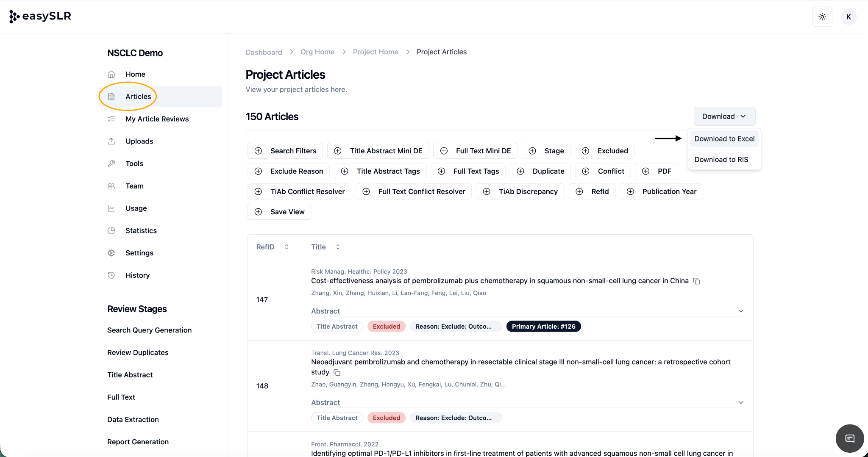The image size is (868, 457).
Task: Open Statistics pie chart icon
Action: (x=111, y=230)
